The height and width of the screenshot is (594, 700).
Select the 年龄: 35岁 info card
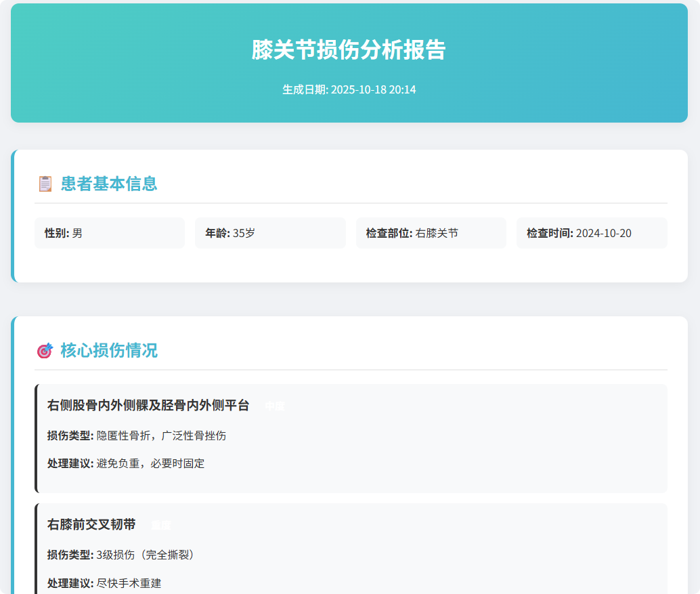(x=270, y=232)
